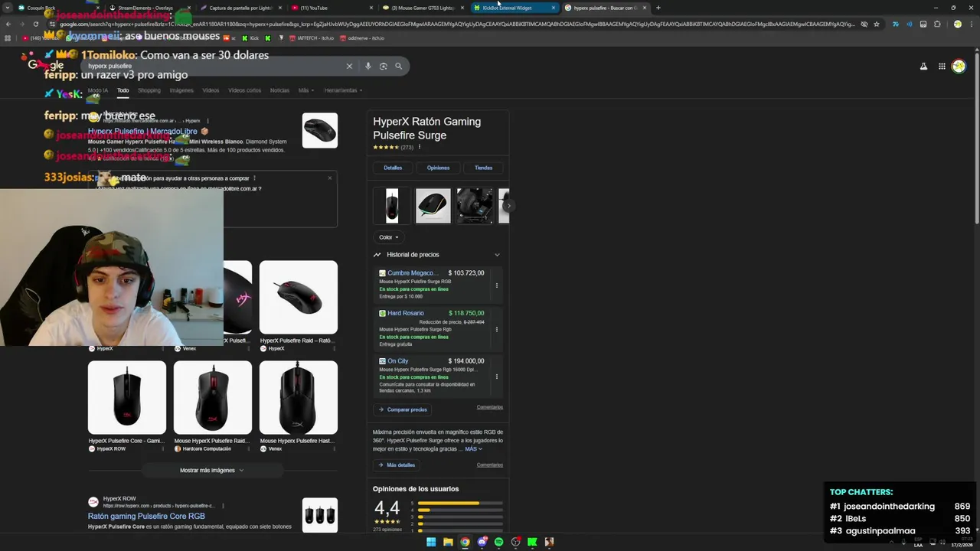The image size is (980, 551).
Task: Open On City store link
Action: click(397, 361)
